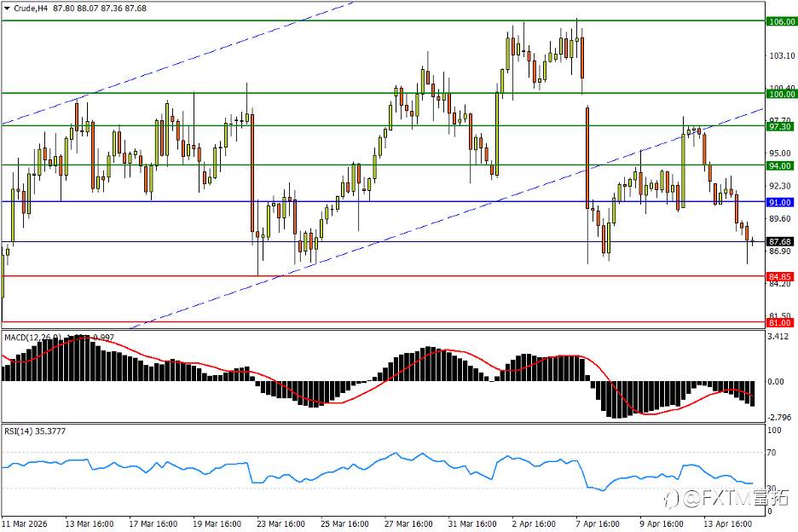
Task: Click the 103.10 price scale value
Action: [x=782, y=55]
